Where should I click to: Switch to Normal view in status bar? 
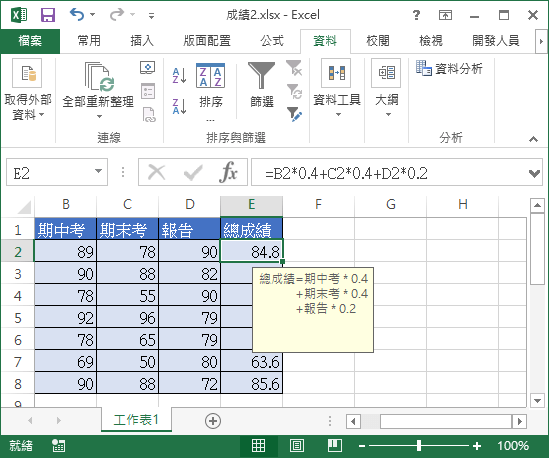(x=258, y=446)
